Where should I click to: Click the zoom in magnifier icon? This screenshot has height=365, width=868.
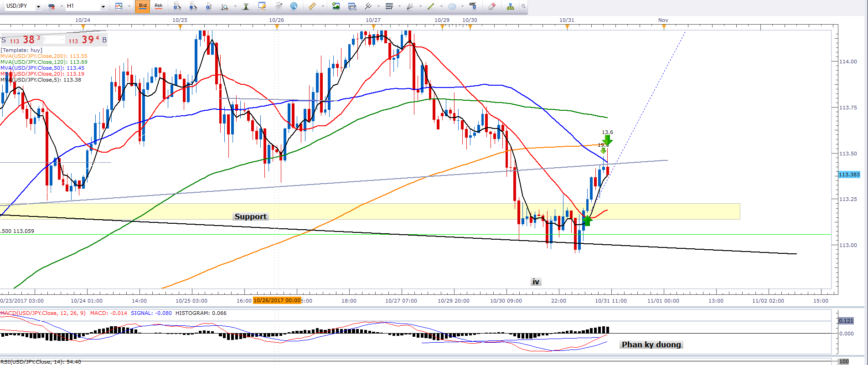(177, 6)
